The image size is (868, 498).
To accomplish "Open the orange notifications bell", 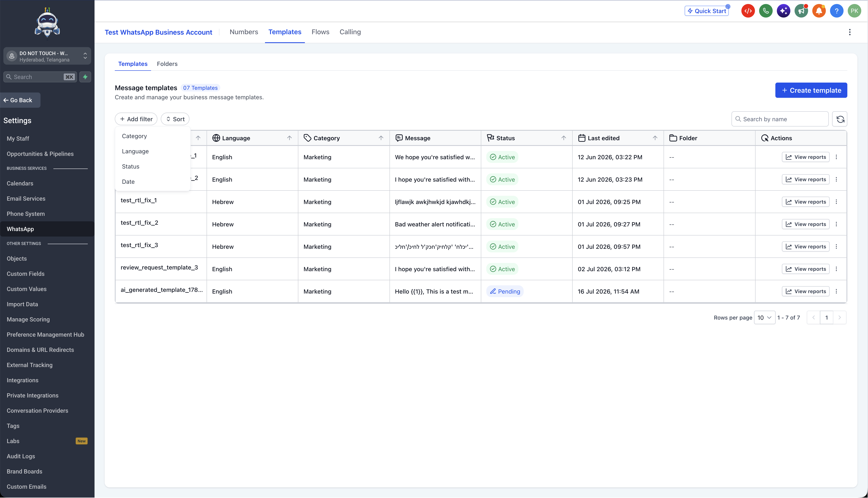I will tap(819, 11).
